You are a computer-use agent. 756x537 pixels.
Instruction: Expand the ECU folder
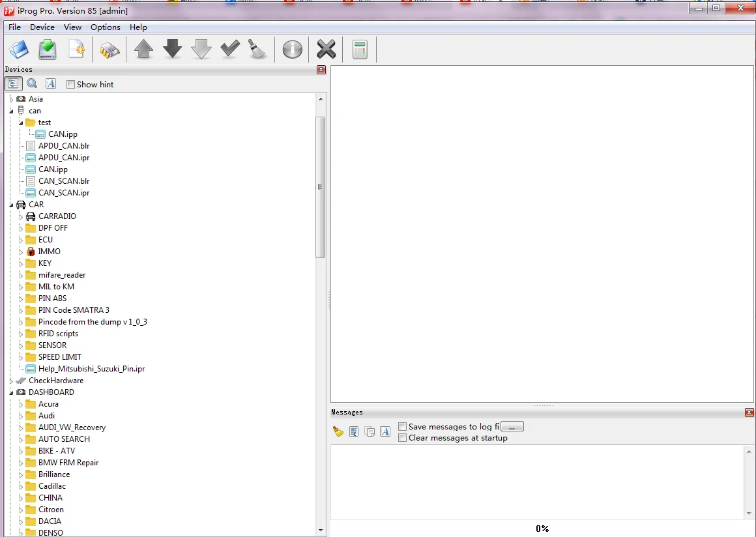pyautogui.click(x=22, y=240)
